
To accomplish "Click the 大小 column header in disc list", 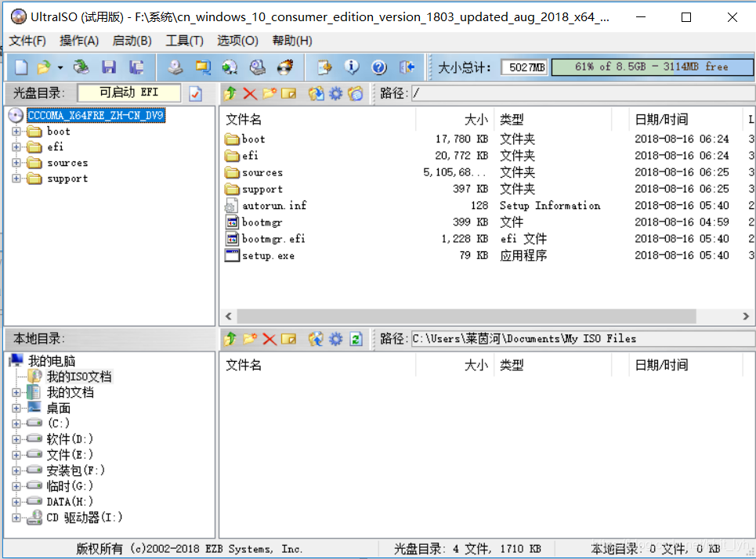I will 454,120.
